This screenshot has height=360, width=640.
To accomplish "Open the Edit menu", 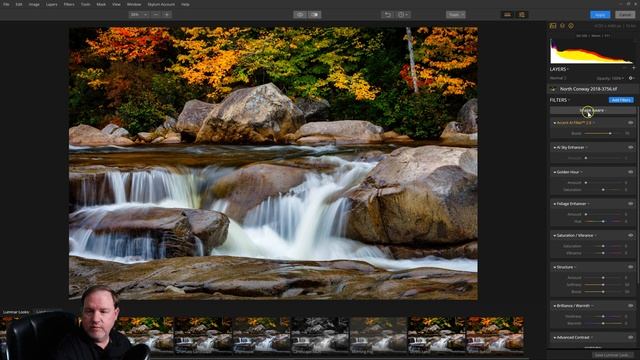I will coord(19,4).
